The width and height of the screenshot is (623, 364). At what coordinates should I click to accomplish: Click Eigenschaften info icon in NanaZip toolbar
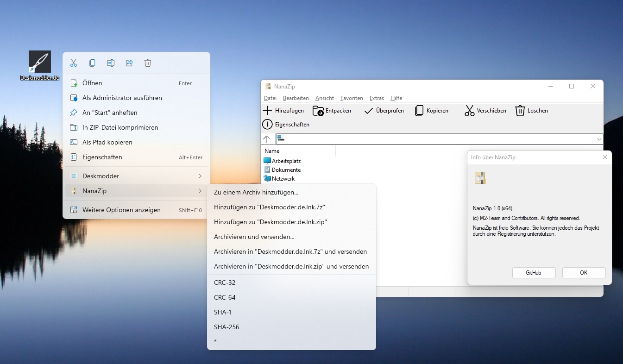click(x=267, y=124)
